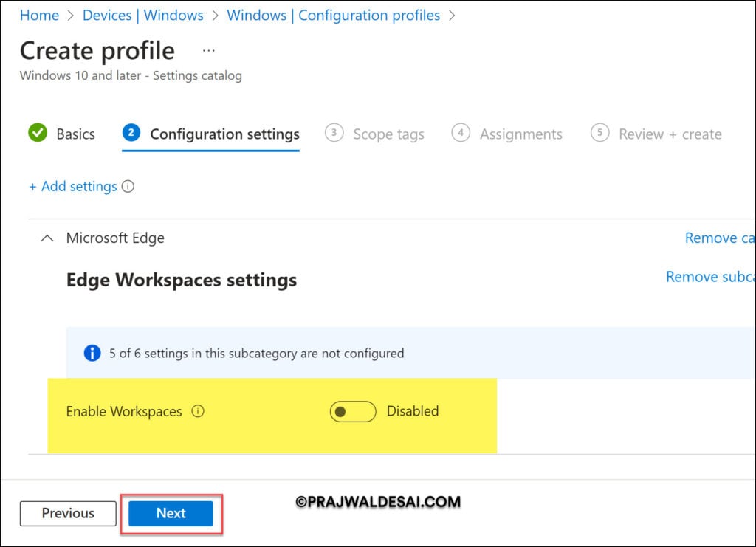Click the Edge Workspaces settings heading

click(x=182, y=280)
